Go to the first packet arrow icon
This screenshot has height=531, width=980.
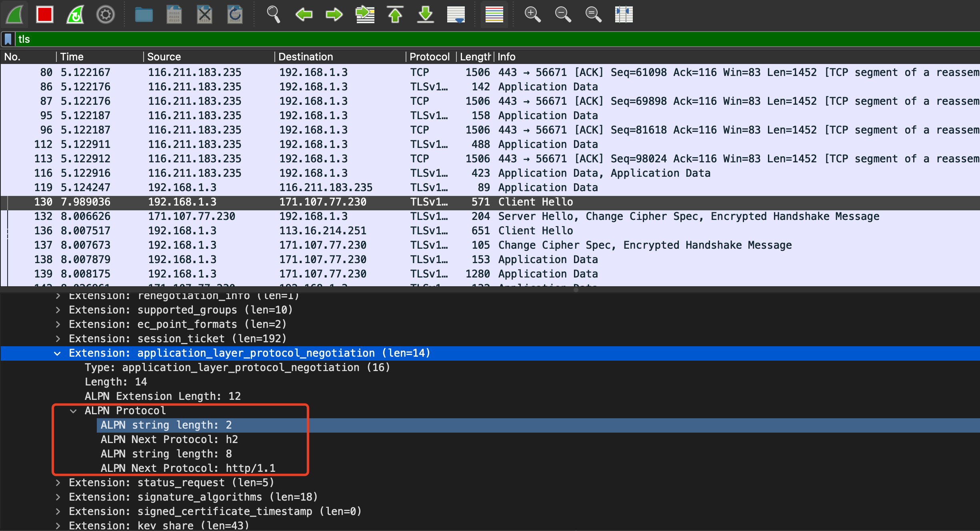coord(395,15)
